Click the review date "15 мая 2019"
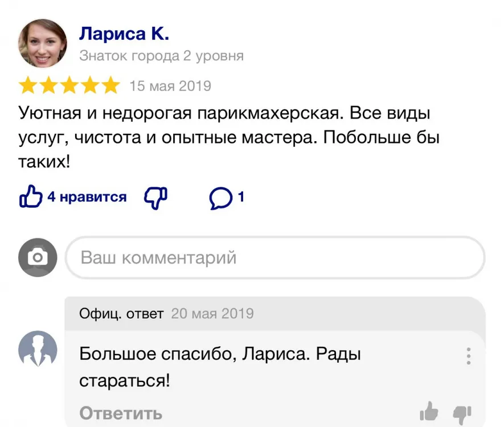 (170, 86)
